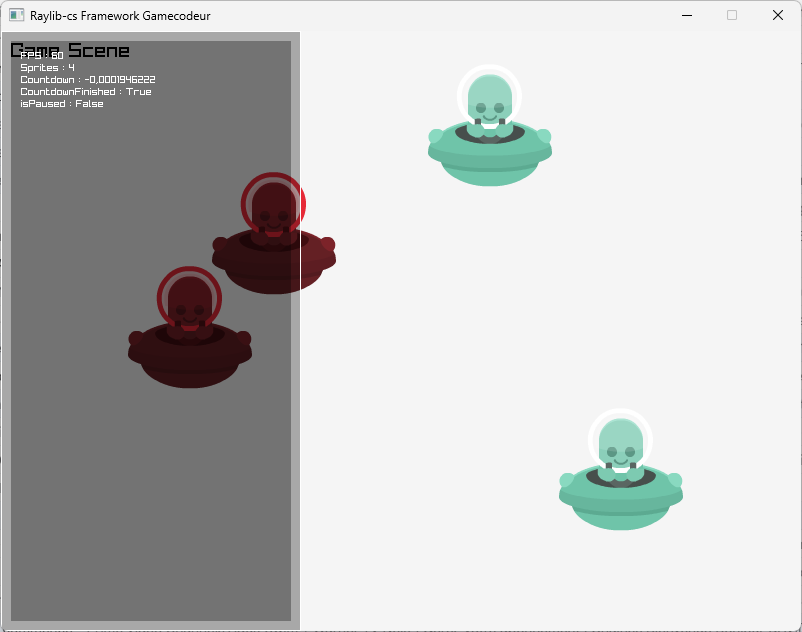Click the alien head in bottom-right green UFO
The height and width of the screenshot is (632, 802).
click(x=620, y=445)
